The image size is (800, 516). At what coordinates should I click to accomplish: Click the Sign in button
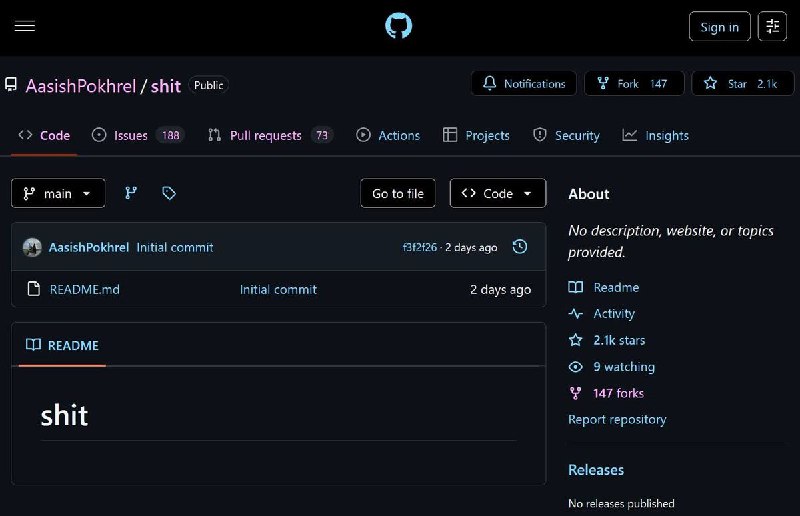coord(719,27)
